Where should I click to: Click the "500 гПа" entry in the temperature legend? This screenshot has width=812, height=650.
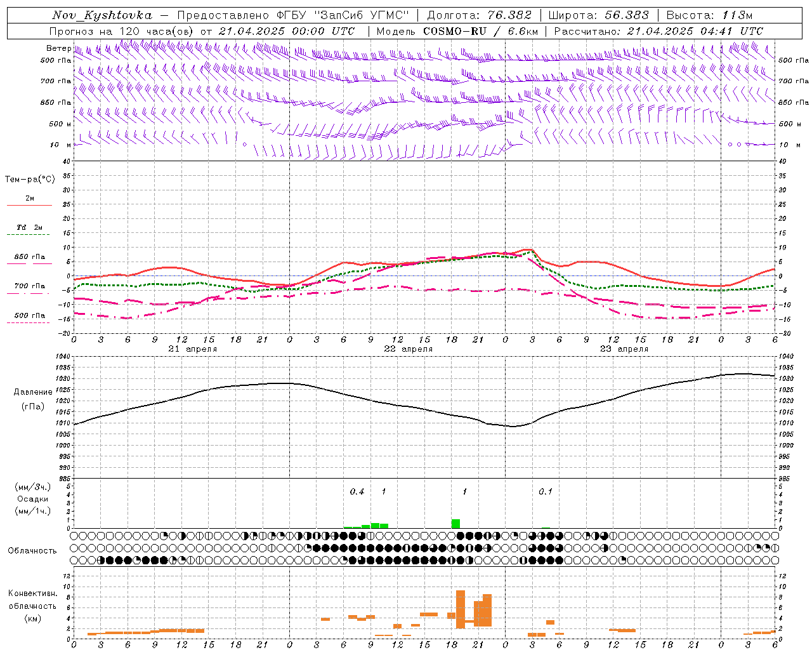coord(30,315)
